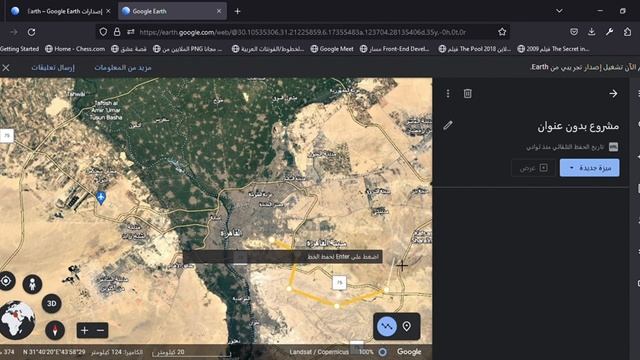The height and width of the screenshot is (360, 640).
Task: Collapse project panel with arrow icon
Action: [x=613, y=93]
